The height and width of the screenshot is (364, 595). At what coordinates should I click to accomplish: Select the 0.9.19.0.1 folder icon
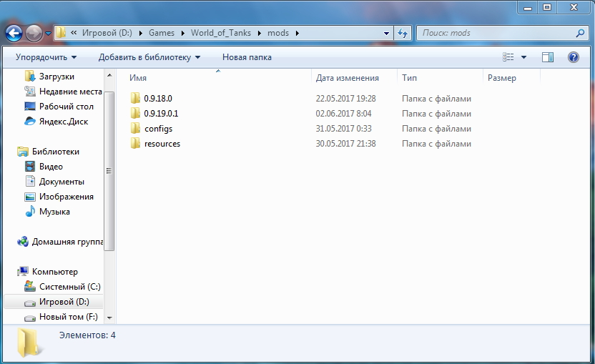[135, 113]
